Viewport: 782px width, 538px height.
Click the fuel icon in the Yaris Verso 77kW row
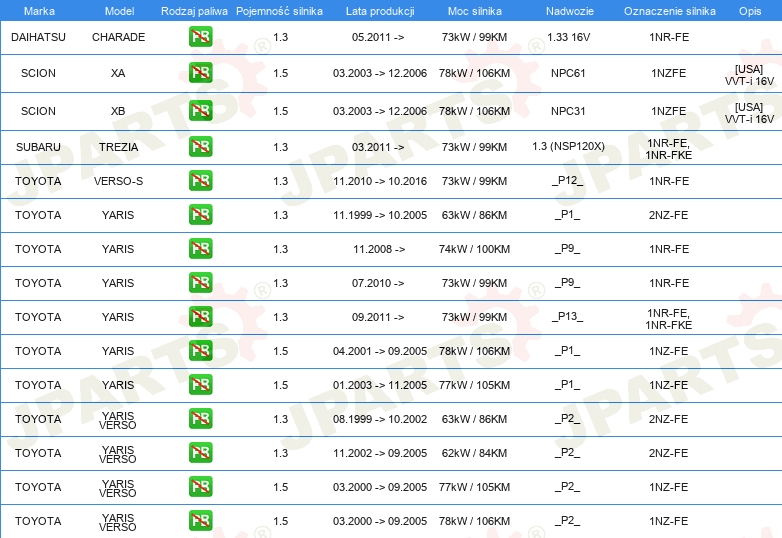click(x=200, y=486)
